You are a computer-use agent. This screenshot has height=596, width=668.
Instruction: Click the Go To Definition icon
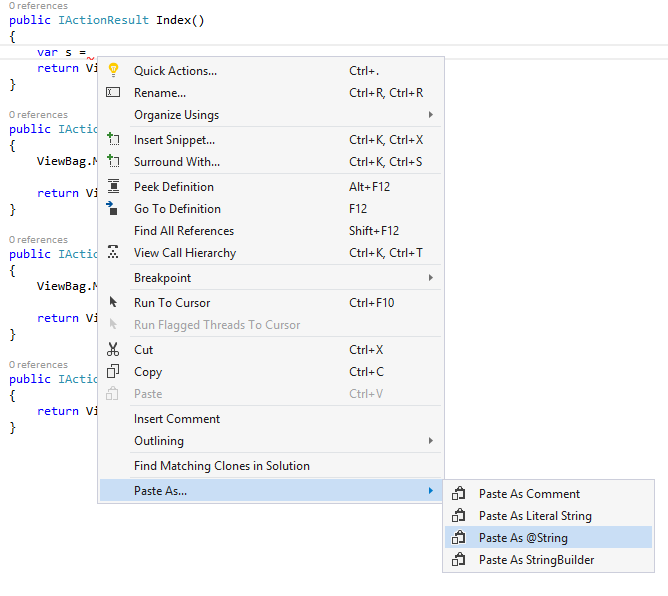click(112, 208)
